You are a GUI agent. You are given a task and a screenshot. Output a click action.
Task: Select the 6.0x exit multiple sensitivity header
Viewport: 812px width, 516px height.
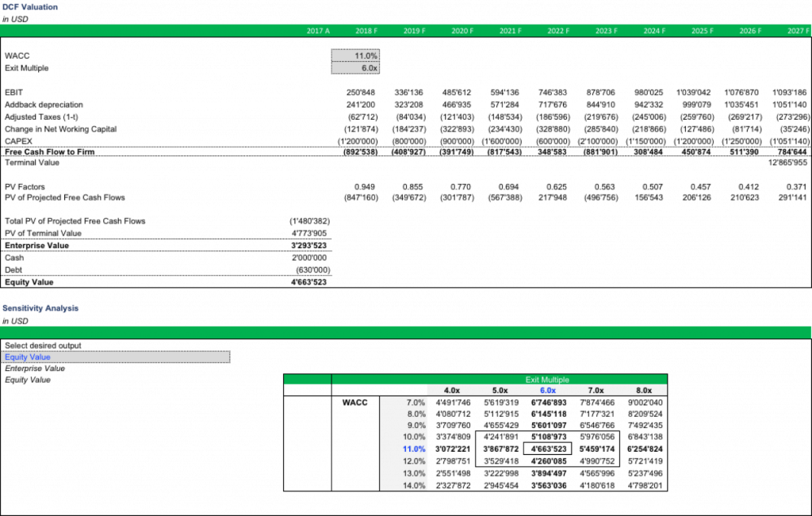548,391
